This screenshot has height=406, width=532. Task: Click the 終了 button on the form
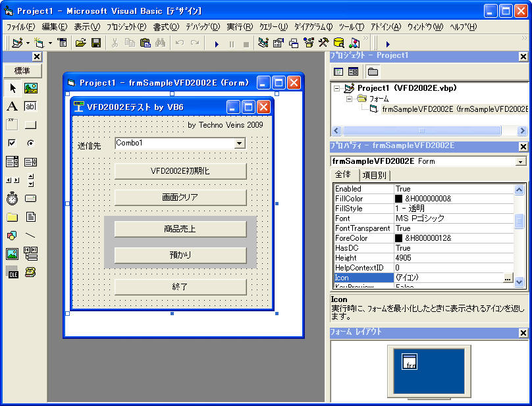(180, 287)
